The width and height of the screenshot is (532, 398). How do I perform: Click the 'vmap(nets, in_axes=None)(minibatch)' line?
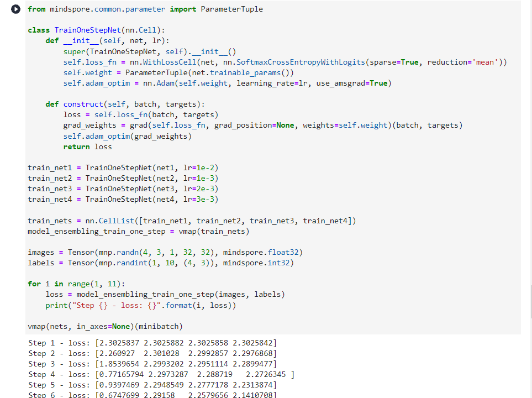click(x=105, y=326)
